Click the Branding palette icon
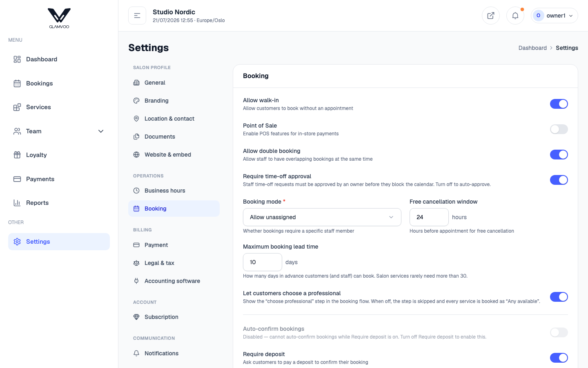 pyautogui.click(x=136, y=101)
